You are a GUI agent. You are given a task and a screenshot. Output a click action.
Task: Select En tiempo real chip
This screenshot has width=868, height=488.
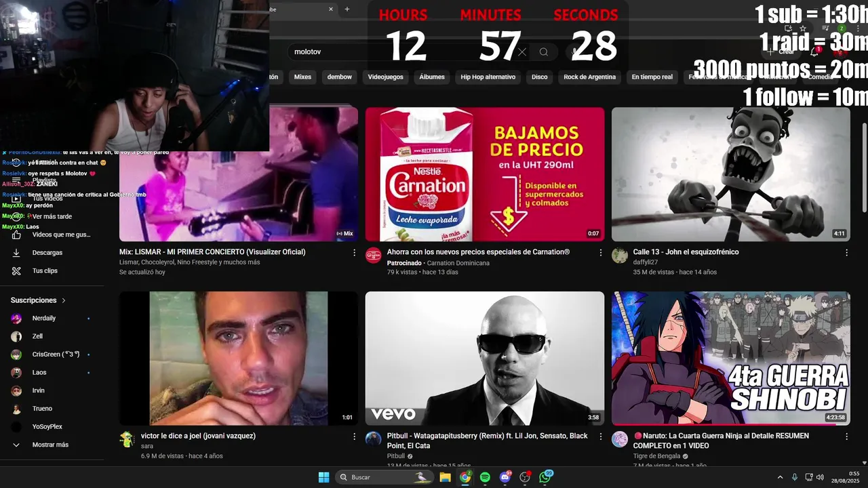(652, 77)
